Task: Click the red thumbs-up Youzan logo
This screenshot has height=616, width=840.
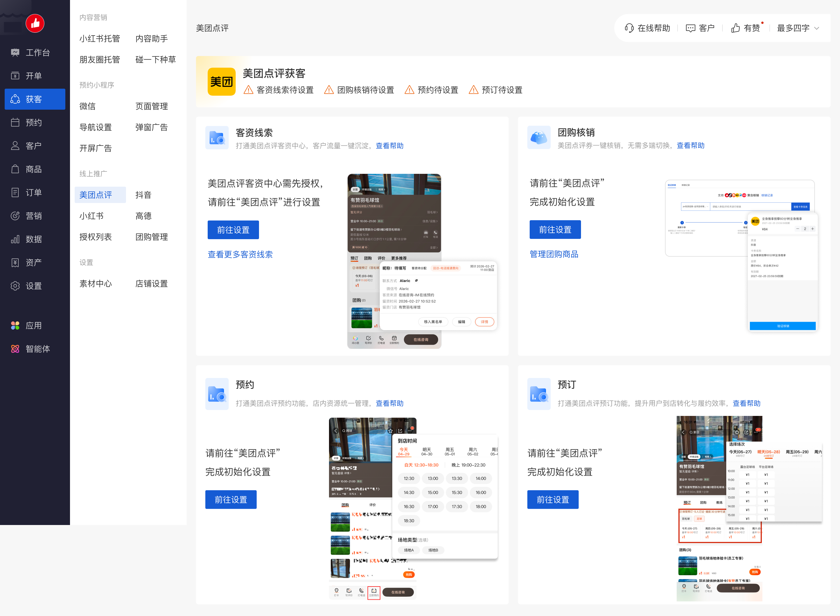Action: pyautogui.click(x=35, y=23)
